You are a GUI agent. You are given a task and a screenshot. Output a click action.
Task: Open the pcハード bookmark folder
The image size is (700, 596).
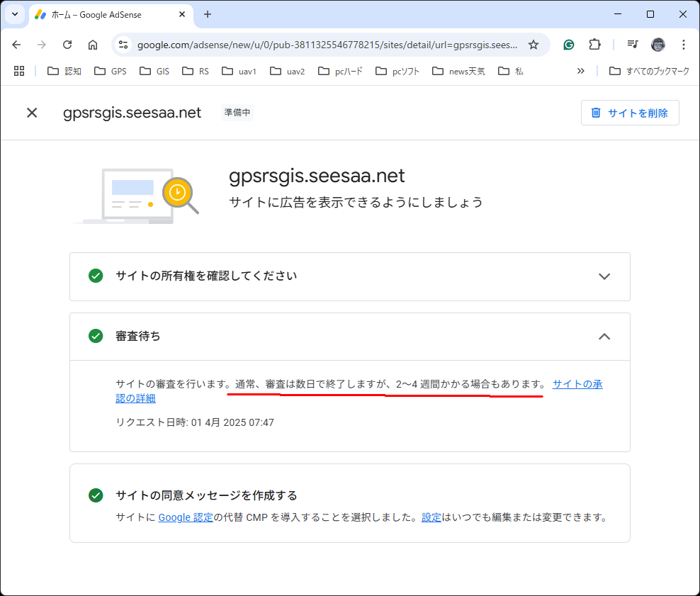point(340,71)
